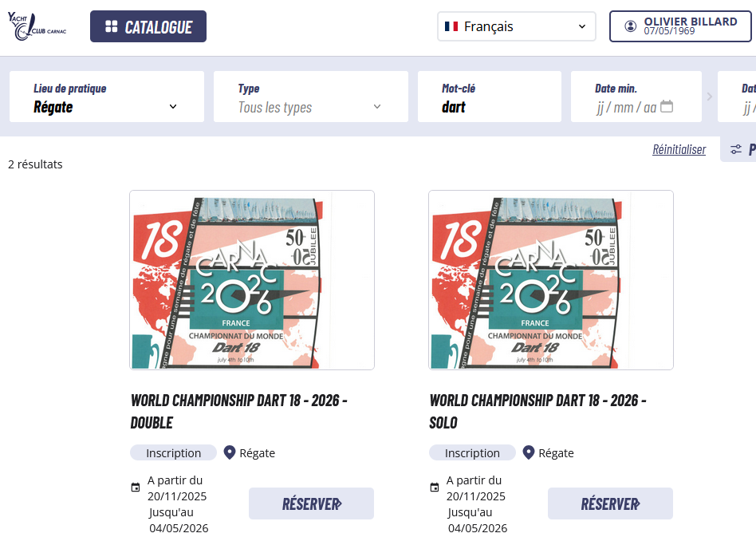Click the user profile icon beside OLIVIER BILLARD
Screen dimensions: 756x541
pos(631,25)
